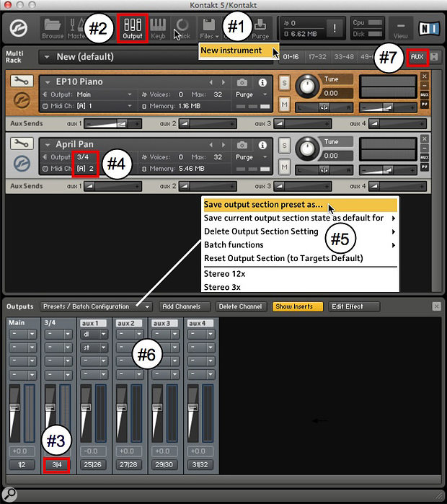The image size is (447, 504).
Task: Switch to 01-16 rack page
Action: [x=291, y=57]
